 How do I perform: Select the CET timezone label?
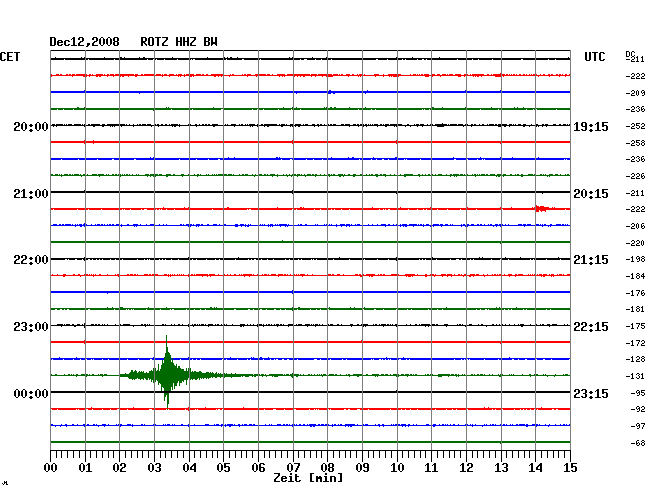click(x=10, y=57)
